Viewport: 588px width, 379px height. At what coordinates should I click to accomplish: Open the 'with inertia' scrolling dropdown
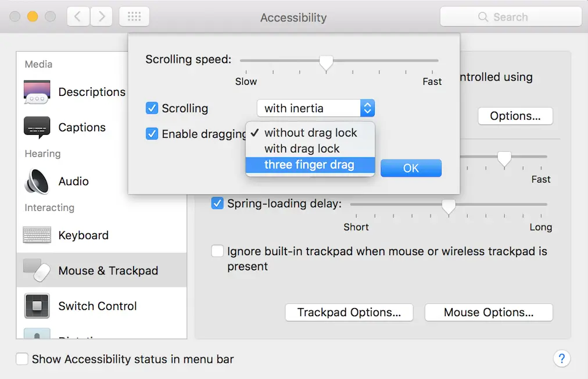click(x=315, y=108)
